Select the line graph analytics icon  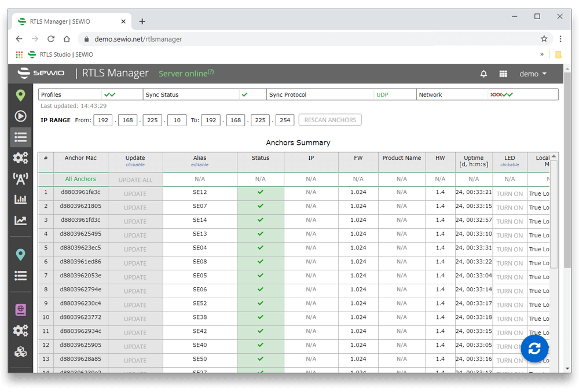coord(20,221)
